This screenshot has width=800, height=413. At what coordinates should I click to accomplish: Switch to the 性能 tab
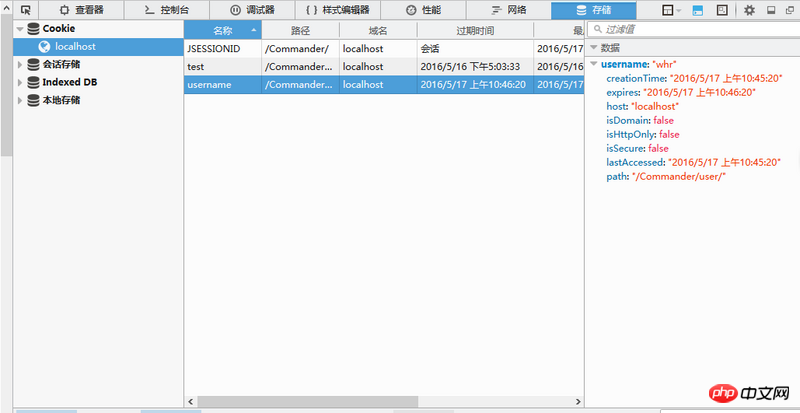tap(423, 10)
